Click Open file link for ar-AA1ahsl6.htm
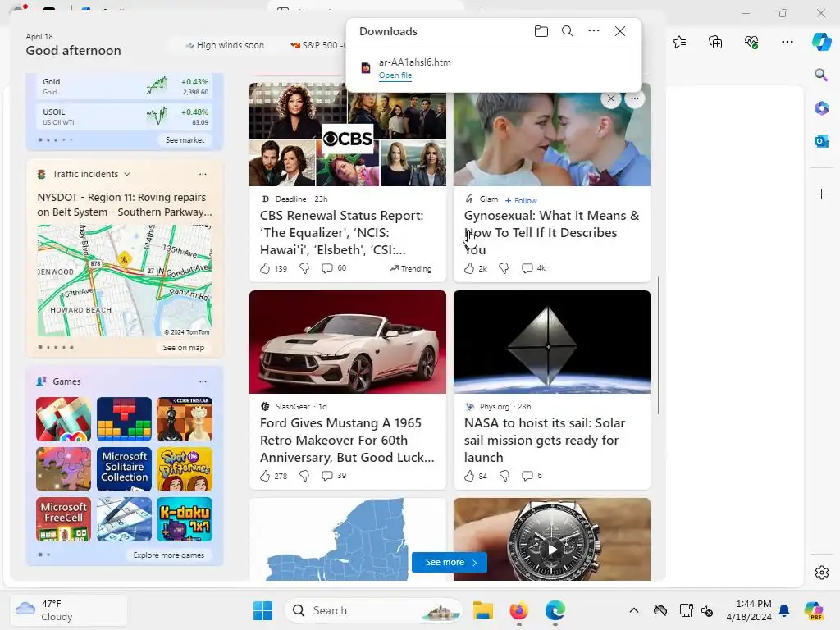 (395, 75)
